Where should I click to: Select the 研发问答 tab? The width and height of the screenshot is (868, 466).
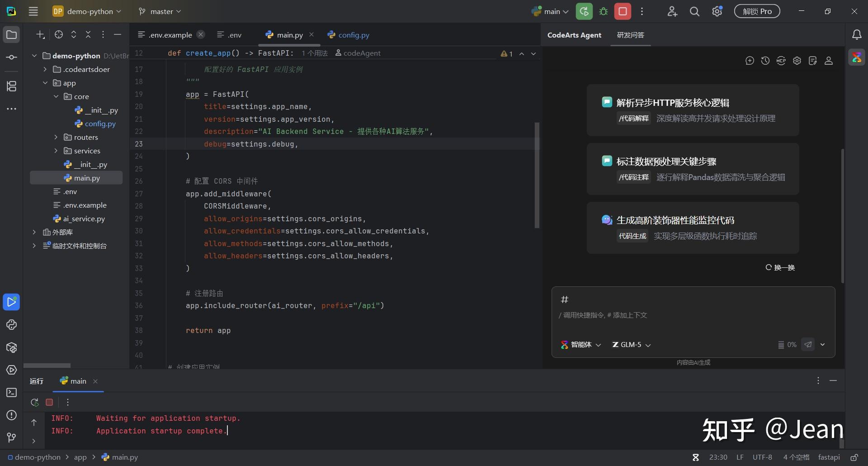[x=631, y=35]
